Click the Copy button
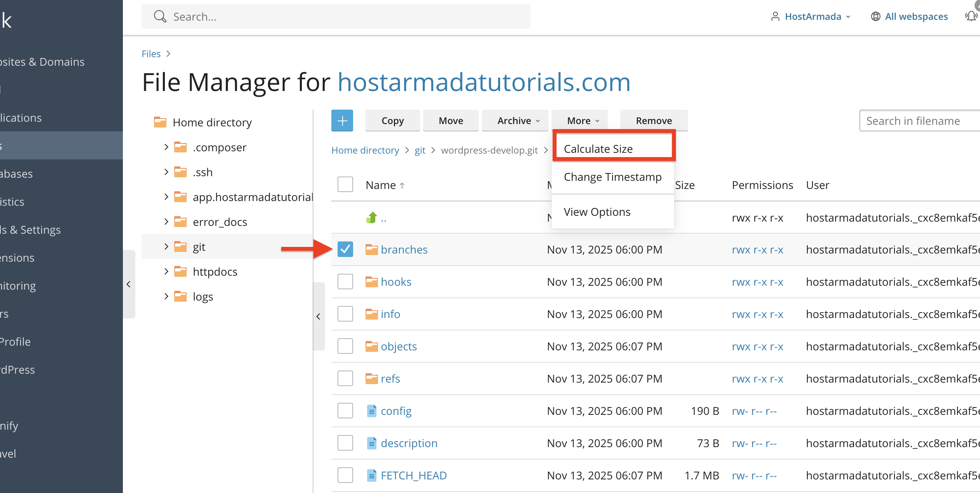 (393, 121)
